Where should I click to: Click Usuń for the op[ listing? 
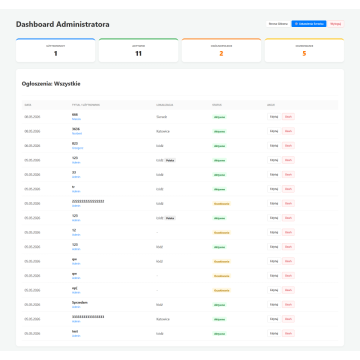[x=288, y=290]
